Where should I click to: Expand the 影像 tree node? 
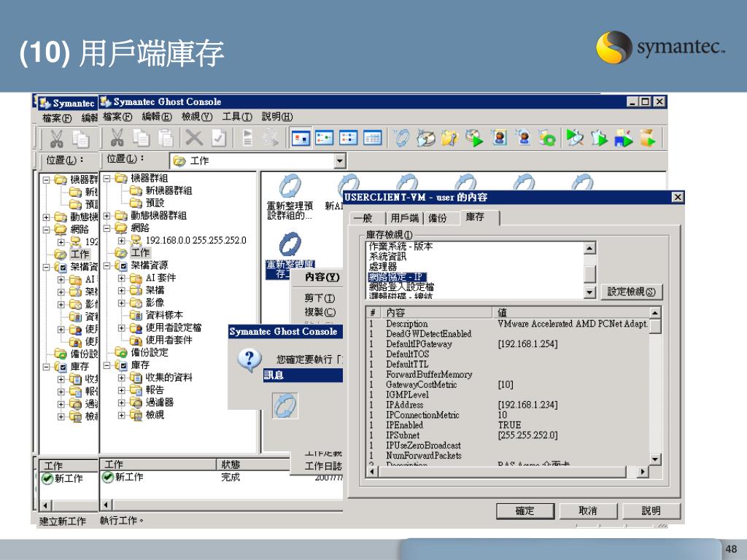coord(122,303)
